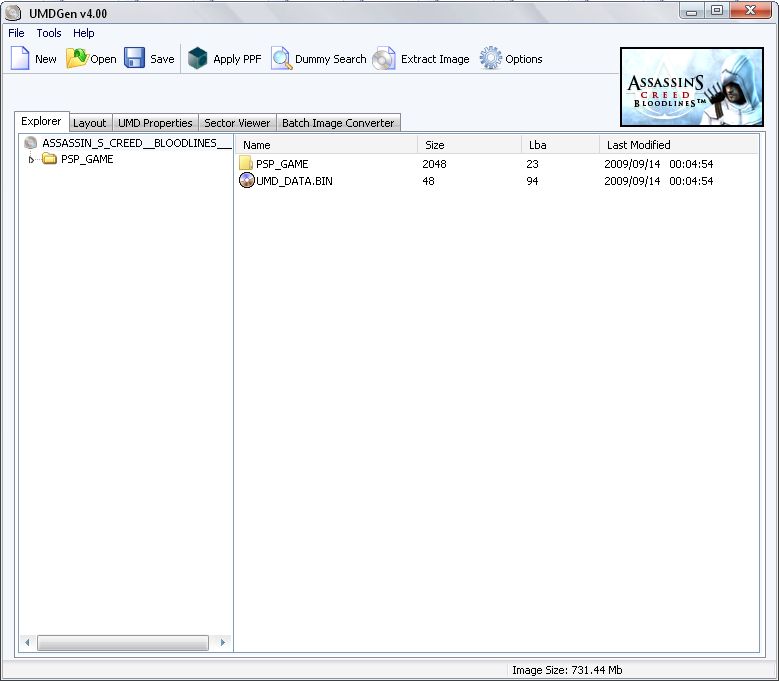
Task: Click the New image icon
Action: click(20, 59)
